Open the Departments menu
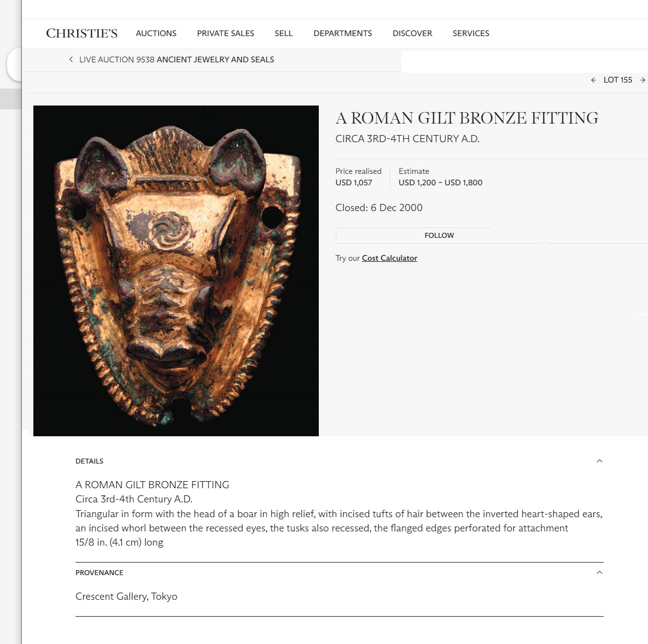The height and width of the screenshot is (644, 648). click(342, 33)
